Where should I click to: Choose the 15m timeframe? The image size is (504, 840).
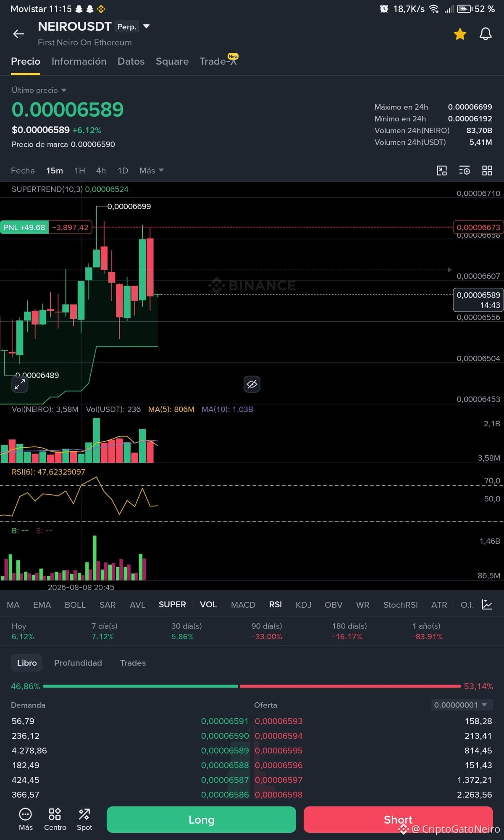(55, 171)
